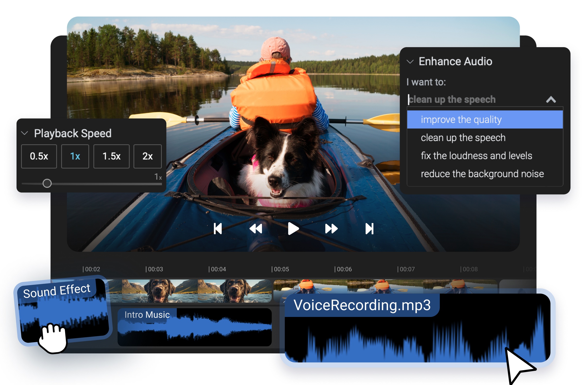Select the highlighted 'improve the quality' option
588x385 pixels.
[461, 120]
